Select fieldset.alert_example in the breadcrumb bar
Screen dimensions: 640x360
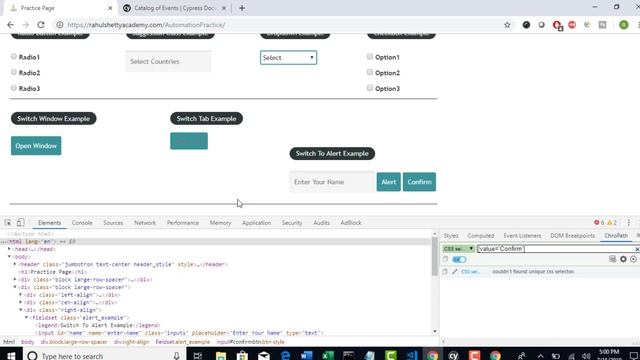pos(182,342)
